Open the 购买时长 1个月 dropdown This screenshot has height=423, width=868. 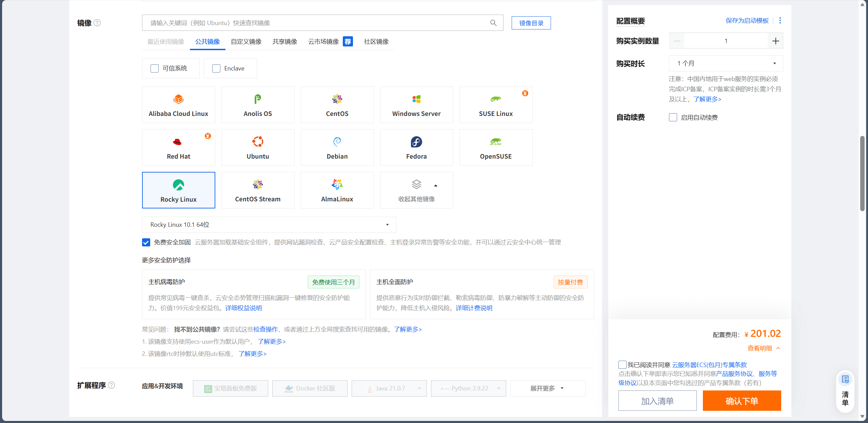point(726,63)
